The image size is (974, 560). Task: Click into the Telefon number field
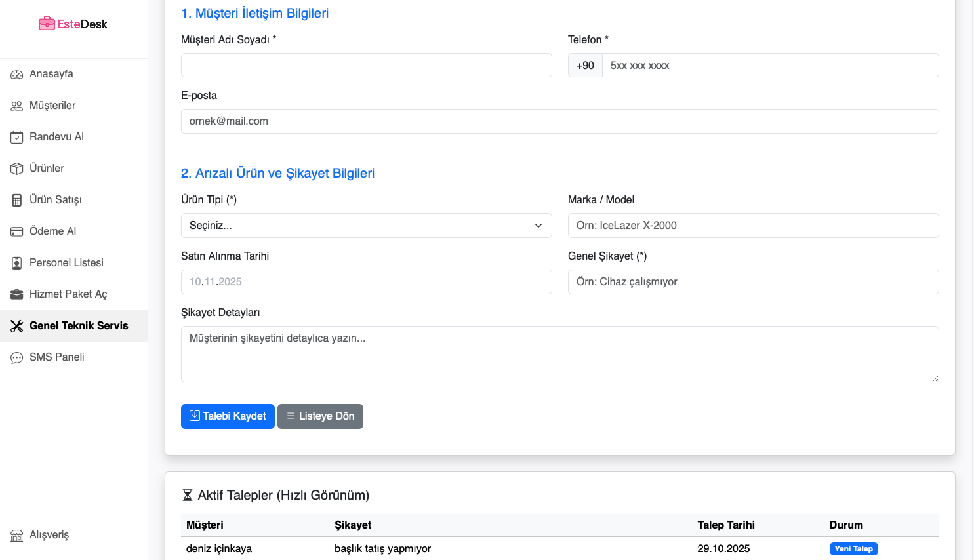(x=770, y=66)
